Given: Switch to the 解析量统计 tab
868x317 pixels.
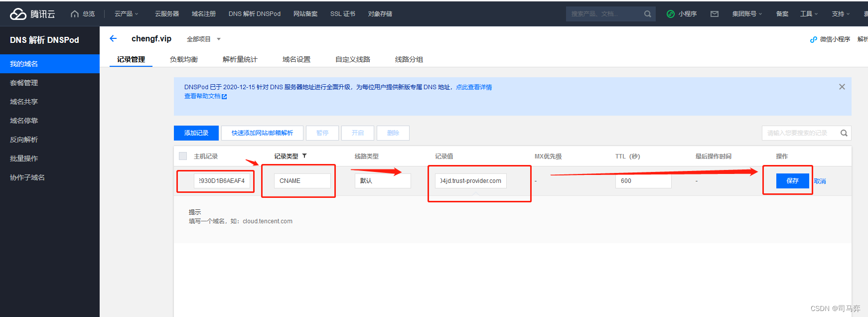Looking at the screenshot, I should (x=240, y=59).
